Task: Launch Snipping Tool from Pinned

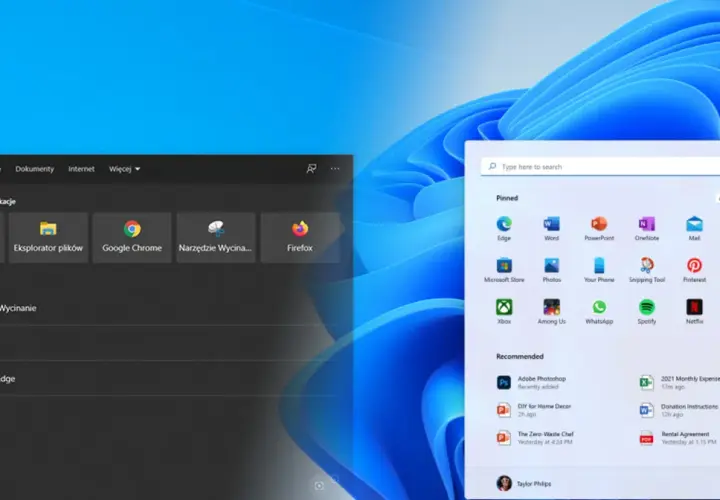Action: pyautogui.click(x=647, y=270)
